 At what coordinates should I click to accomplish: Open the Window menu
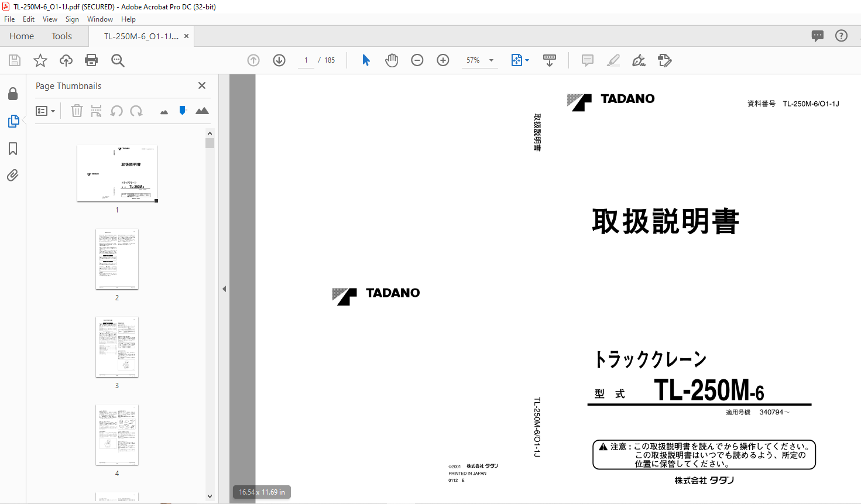tap(100, 19)
